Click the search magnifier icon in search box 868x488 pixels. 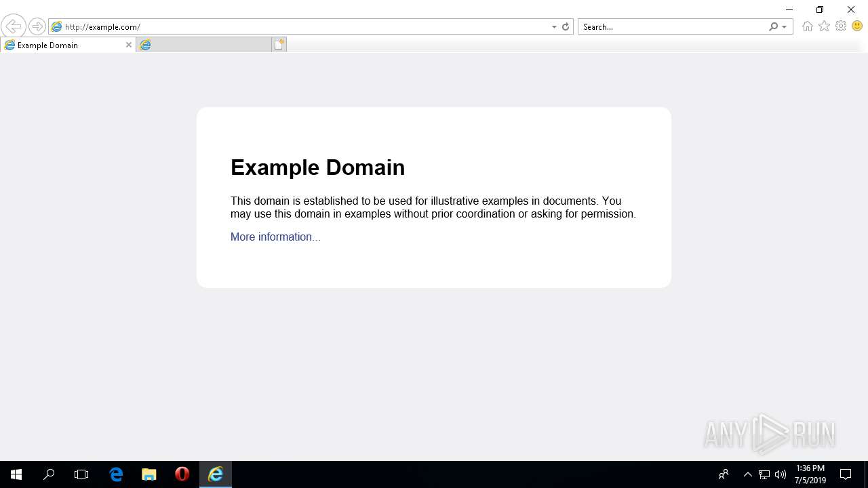[774, 27]
